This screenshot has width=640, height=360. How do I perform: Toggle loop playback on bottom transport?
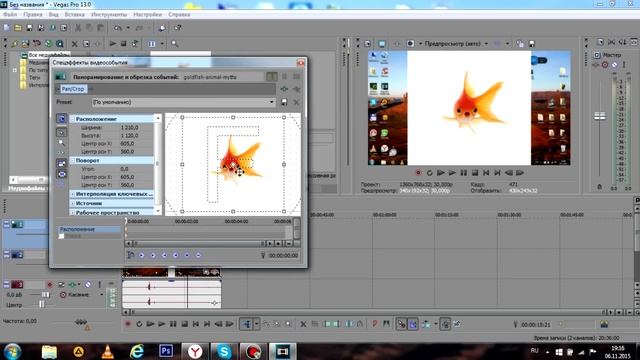139,324
